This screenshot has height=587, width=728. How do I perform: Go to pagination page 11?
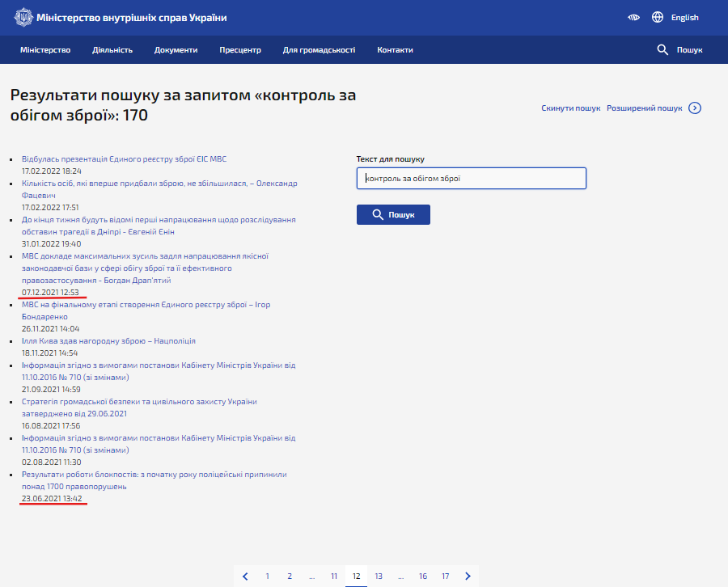334,576
